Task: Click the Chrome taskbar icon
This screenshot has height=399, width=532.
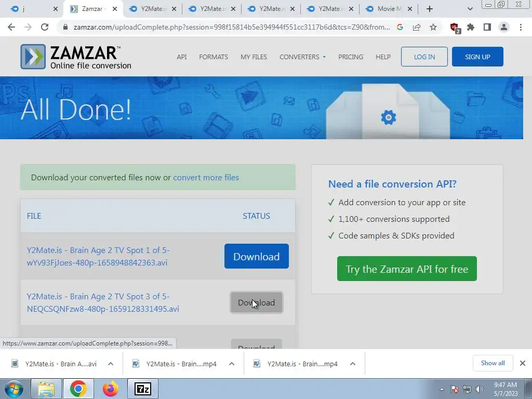Action: 78,389
